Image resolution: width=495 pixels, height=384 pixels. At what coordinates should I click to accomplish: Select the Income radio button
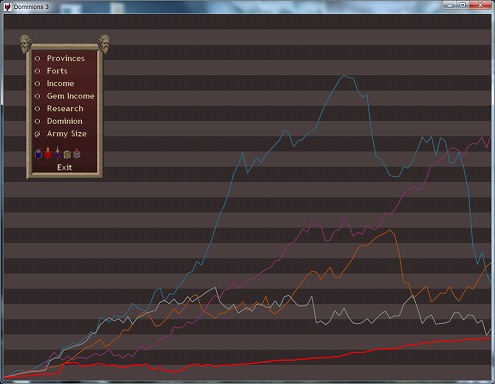37,83
